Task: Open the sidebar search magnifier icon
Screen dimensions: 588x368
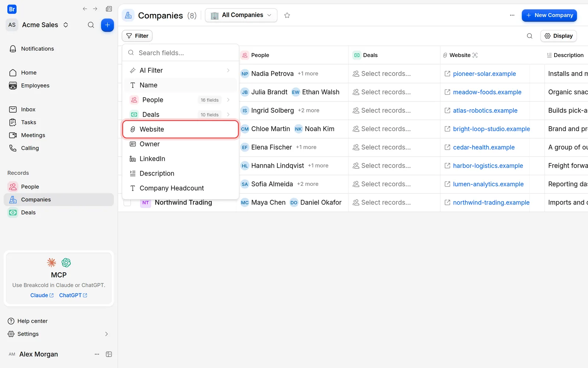Action: point(91,25)
